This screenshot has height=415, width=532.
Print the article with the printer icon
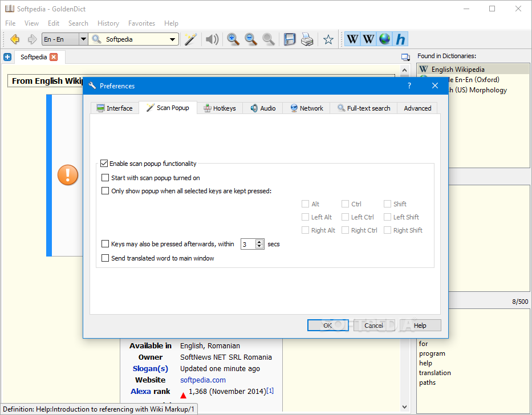point(307,39)
